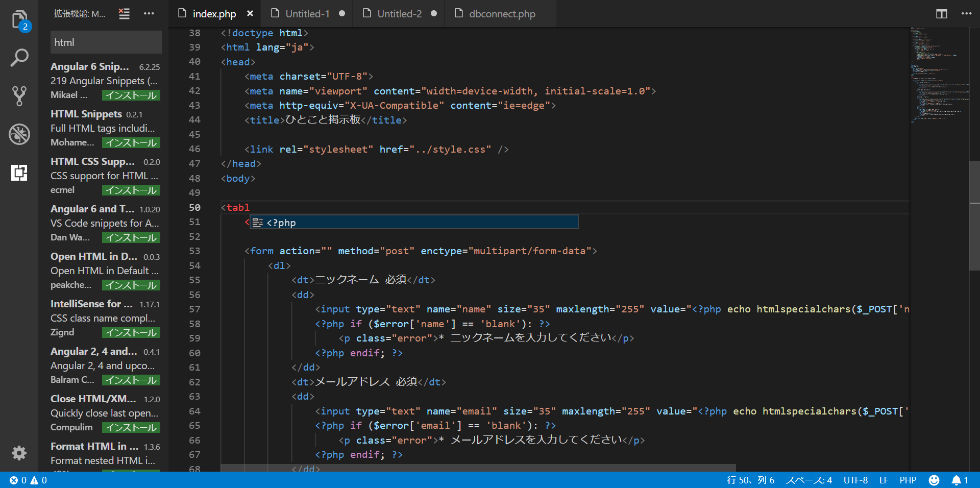Open Go to Line via 行 50、列 6
Image resolution: width=980 pixels, height=488 pixels.
750,480
